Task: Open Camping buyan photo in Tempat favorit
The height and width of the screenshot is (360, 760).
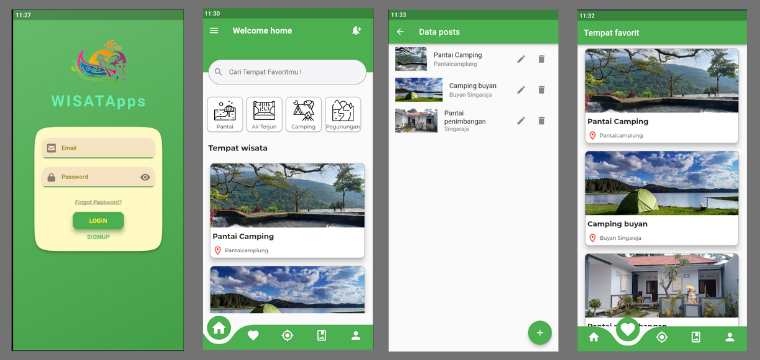Action: tap(662, 183)
